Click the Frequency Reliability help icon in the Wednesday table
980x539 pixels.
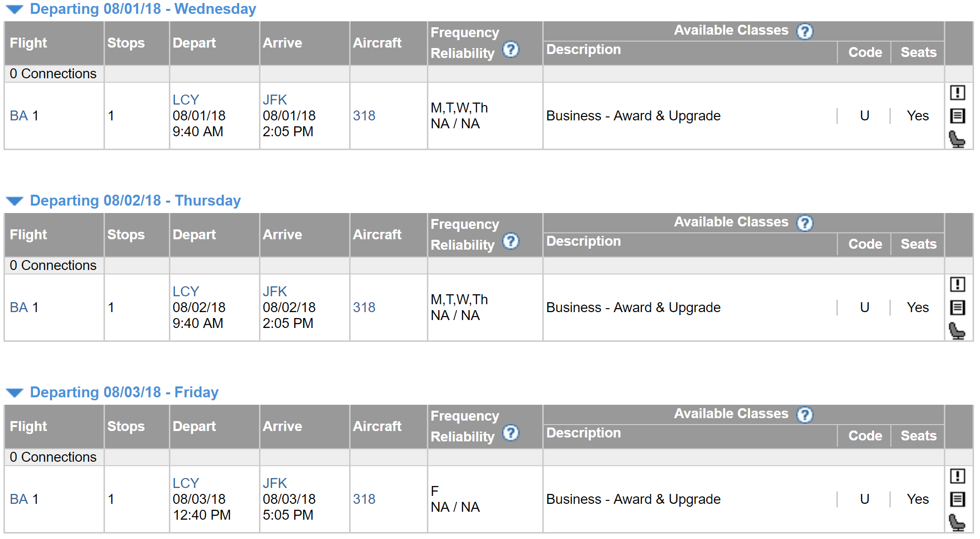click(x=511, y=50)
